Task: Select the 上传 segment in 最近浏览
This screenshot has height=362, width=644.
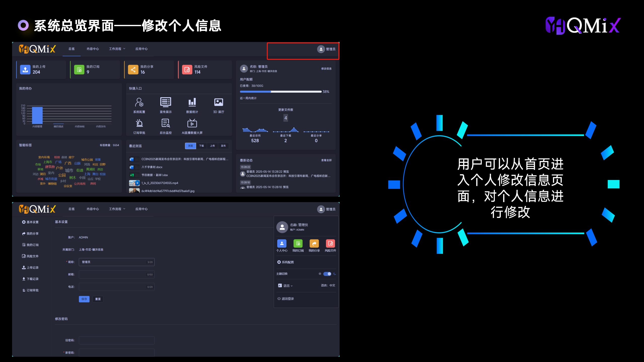Action: click(x=212, y=146)
